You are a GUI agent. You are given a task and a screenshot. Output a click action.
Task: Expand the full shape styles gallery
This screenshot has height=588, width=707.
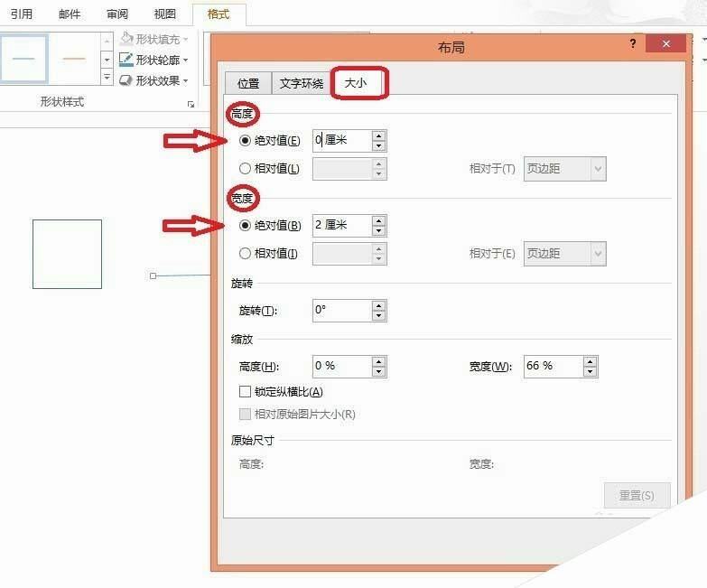(107, 77)
